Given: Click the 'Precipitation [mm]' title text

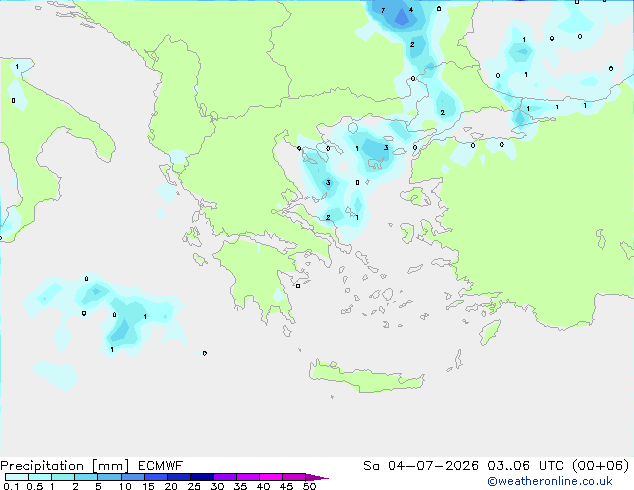Looking at the screenshot, I should point(64,466).
